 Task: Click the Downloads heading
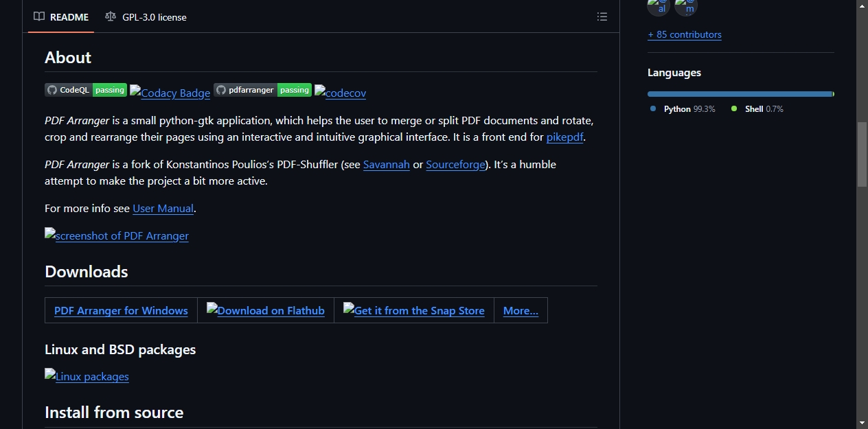click(87, 272)
